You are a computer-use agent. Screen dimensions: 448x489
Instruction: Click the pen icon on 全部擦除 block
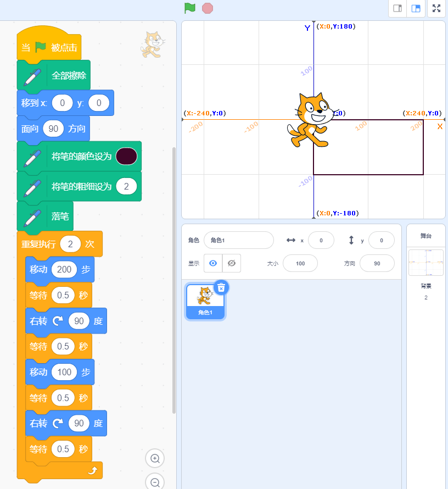pos(32,77)
